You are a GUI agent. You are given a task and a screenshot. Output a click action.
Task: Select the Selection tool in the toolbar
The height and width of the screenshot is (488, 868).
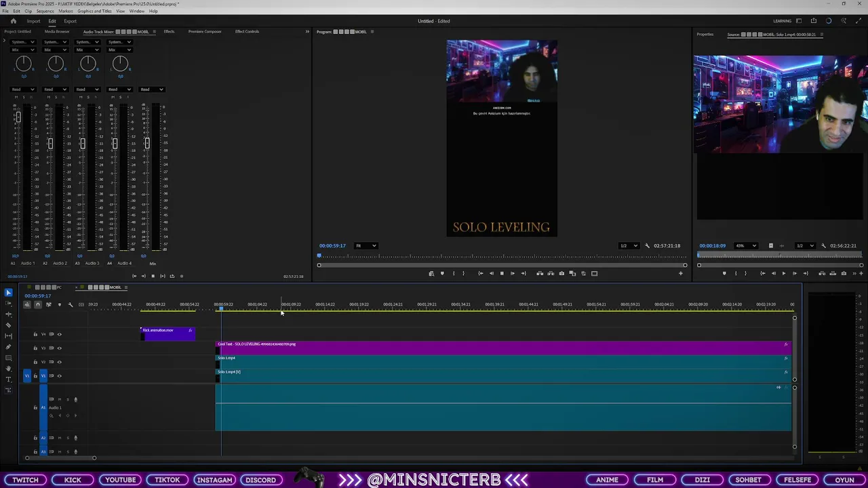pyautogui.click(x=8, y=293)
